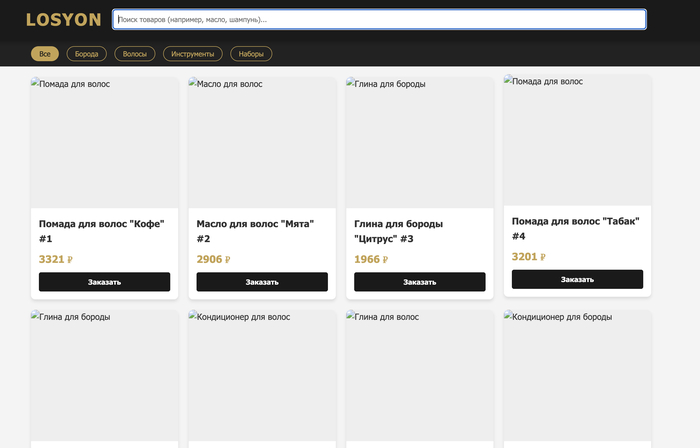Click Заказать under Помада "Табак" #4

[x=577, y=279]
